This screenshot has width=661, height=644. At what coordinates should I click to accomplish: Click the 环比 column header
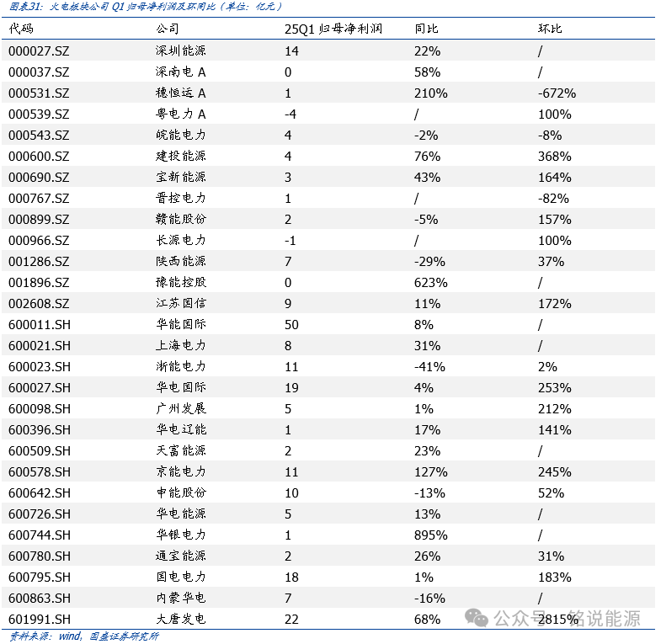tap(550, 29)
